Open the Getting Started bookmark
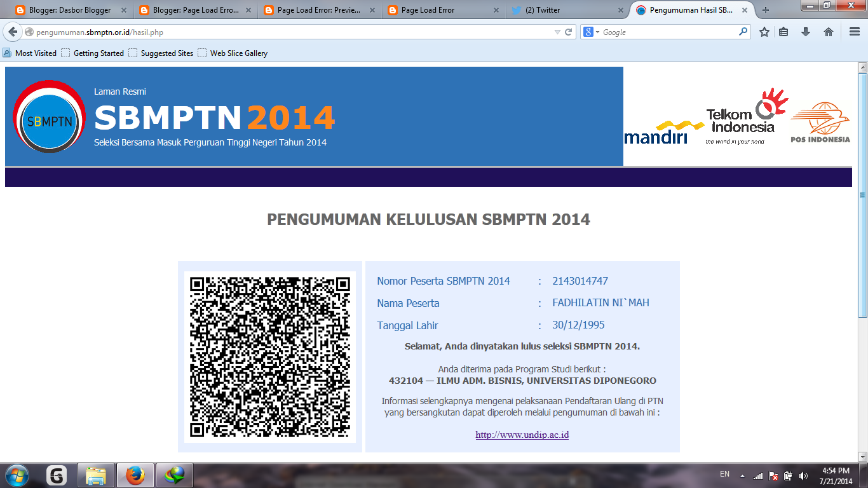 tap(93, 53)
